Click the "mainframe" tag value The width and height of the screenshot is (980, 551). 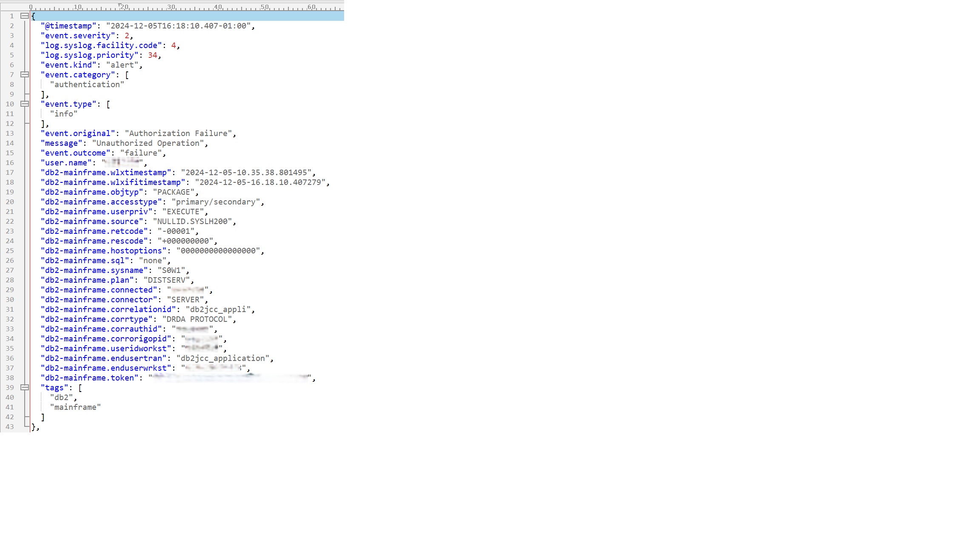(x=75, y=407)
